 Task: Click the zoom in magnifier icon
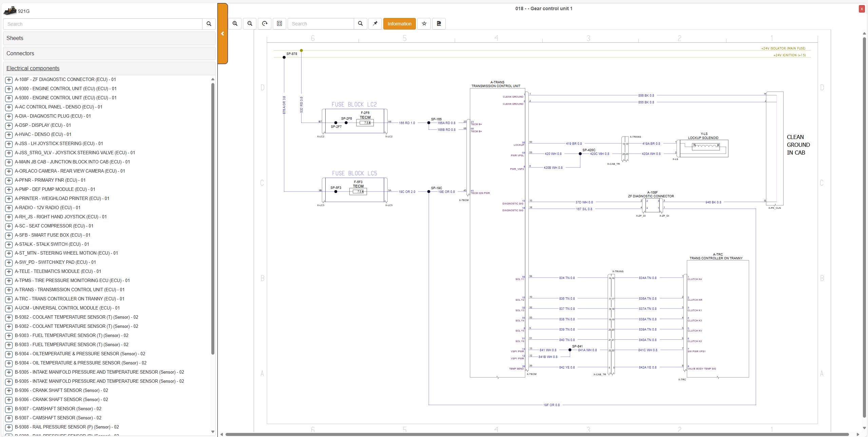pos(235,24)
